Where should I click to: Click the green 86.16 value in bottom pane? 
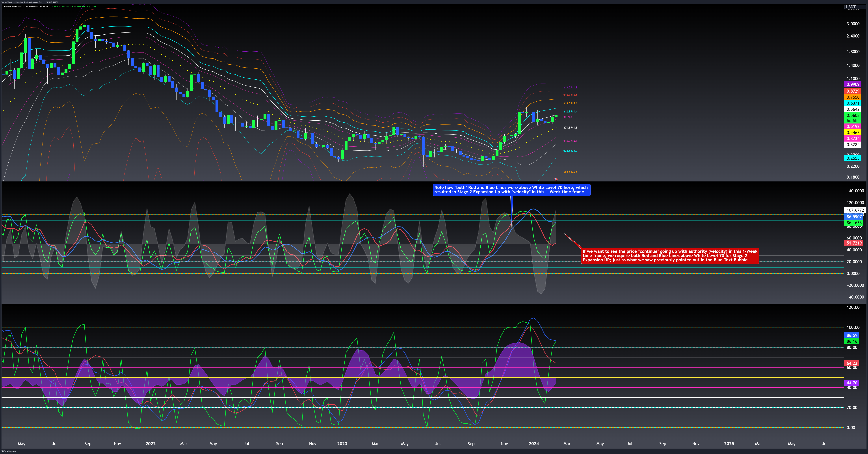click(x=852, y=341)
